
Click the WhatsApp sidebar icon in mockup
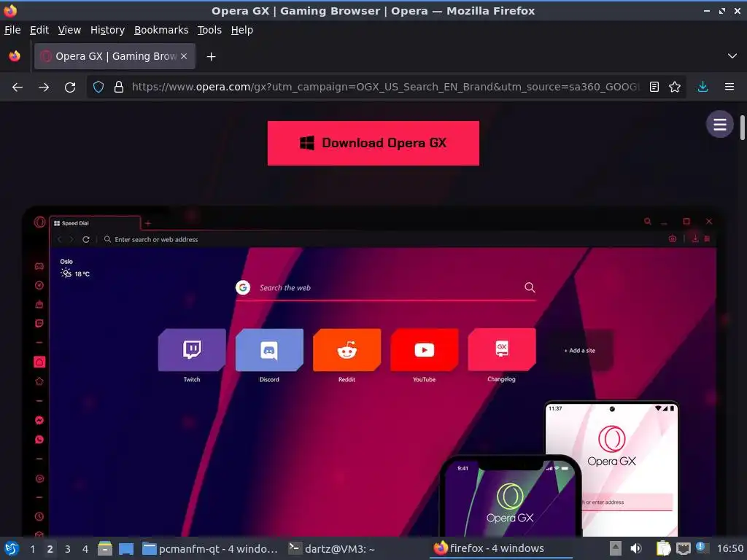point(39,440)
